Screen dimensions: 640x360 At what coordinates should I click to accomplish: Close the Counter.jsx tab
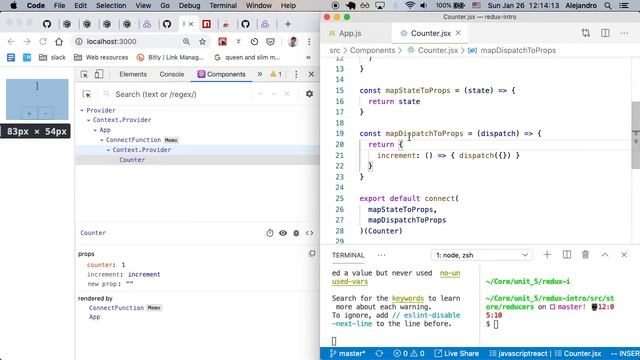click(x=458, y=33)
